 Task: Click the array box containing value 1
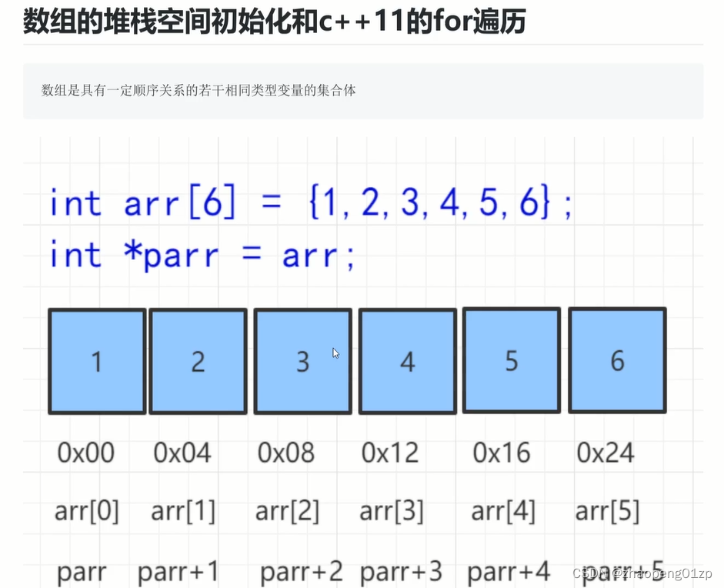(96, 360)
